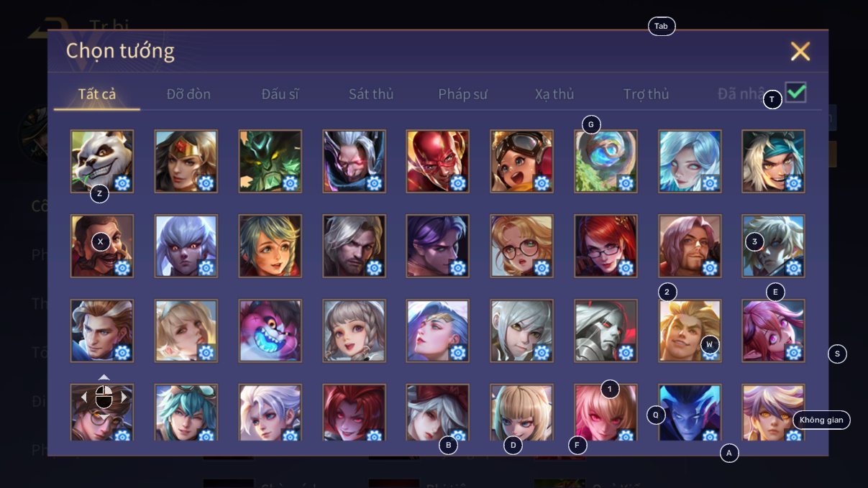Switch to the Sát thủ tab
The width and height of the screenshot is (868, 488).
pos(371,94)
